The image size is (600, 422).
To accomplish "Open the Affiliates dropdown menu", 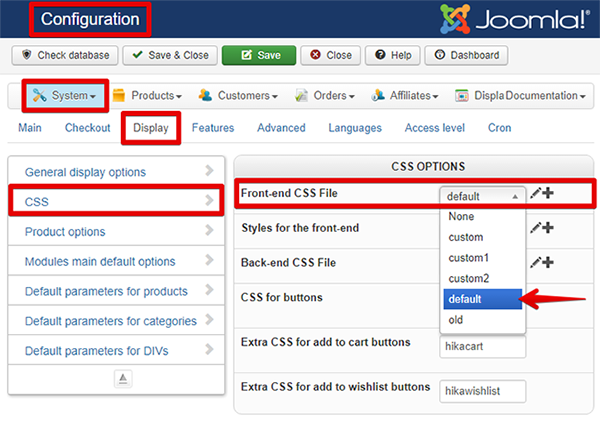I will [405, 96].
